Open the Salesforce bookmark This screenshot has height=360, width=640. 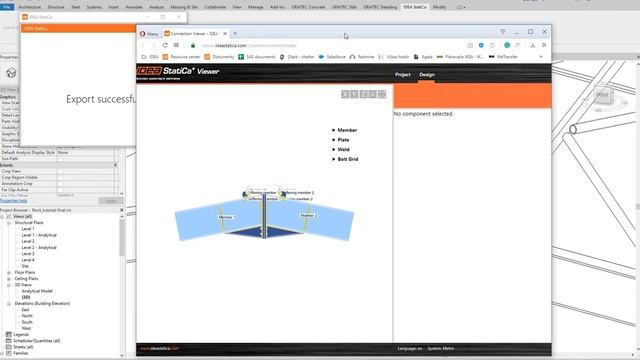(x=332, y=57)
